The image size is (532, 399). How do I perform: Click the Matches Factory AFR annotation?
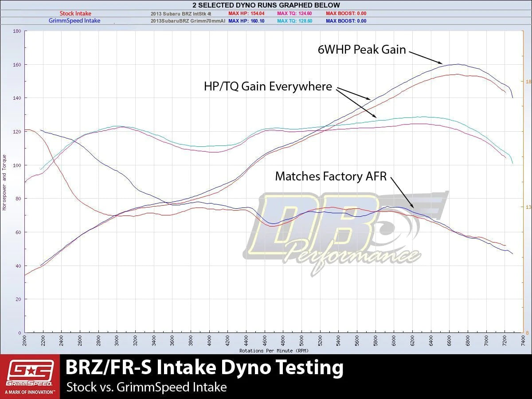[x=331, y=176]
